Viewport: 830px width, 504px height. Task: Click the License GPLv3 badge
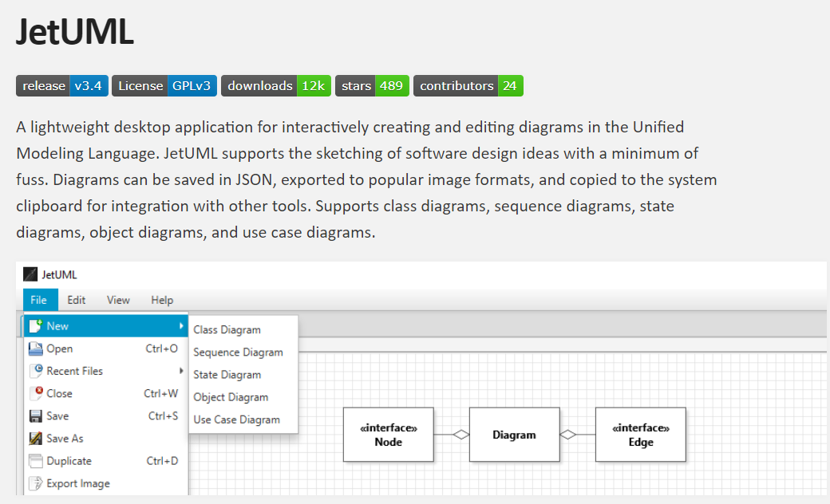click(x=164, y=85)
